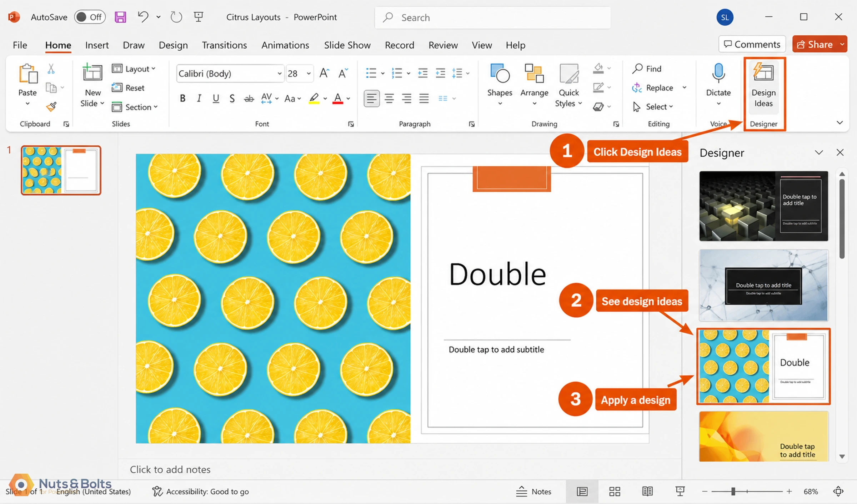Toggle Normal view in status bar
This screenshot has height=504, width=857.
[582, 491]
